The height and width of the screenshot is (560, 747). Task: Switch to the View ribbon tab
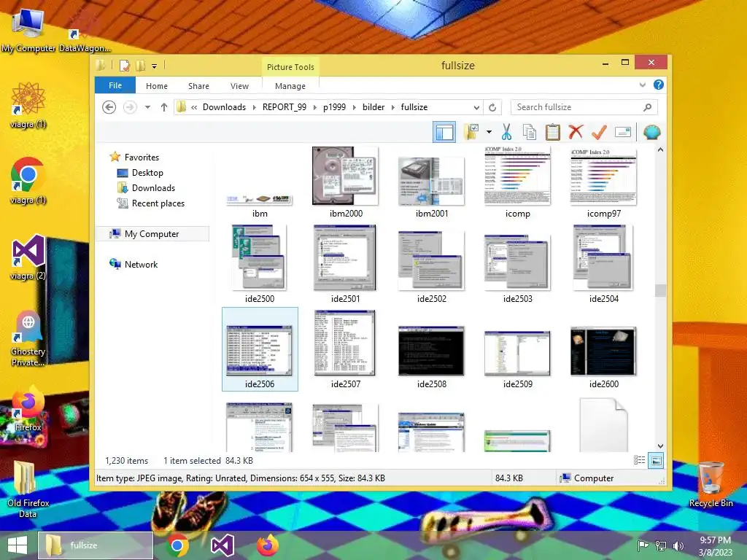click(x=239, y=86)
